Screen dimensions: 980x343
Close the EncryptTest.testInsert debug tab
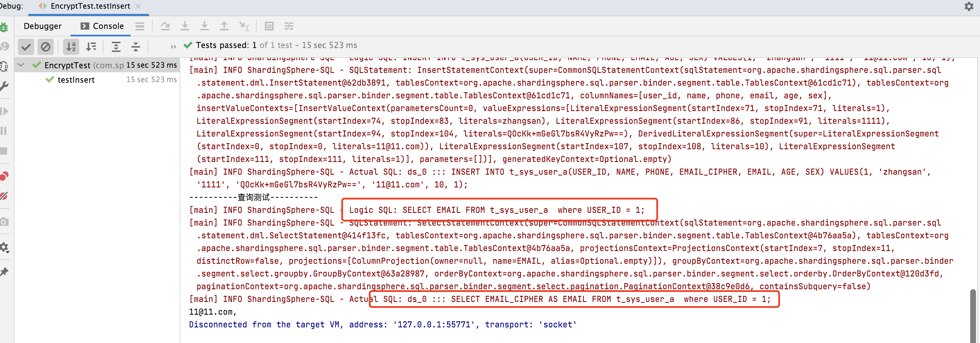click(x=138, y=6)
